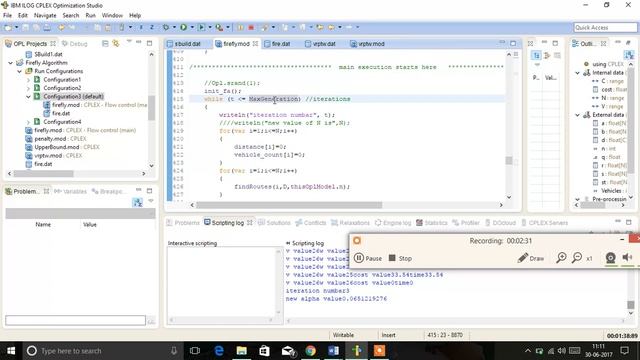640x360 pixels.
Task: Toggle the webcam in recorder widget
Action: tap(611, 258)
